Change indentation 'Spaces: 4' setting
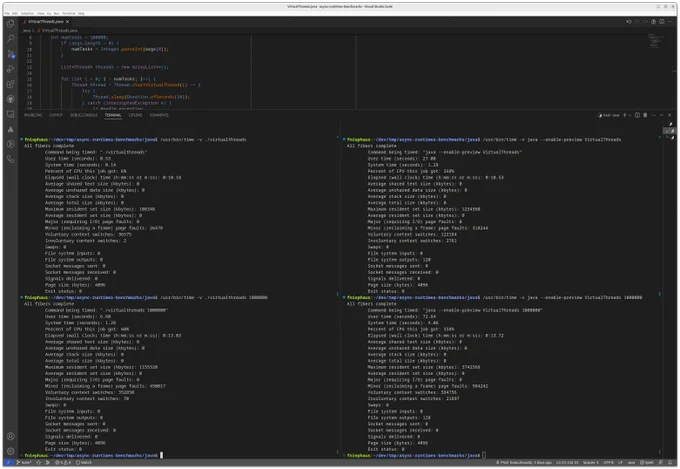The height and width of the screenshot is (469, 680). pyautogui.click(x=590, y=462)
